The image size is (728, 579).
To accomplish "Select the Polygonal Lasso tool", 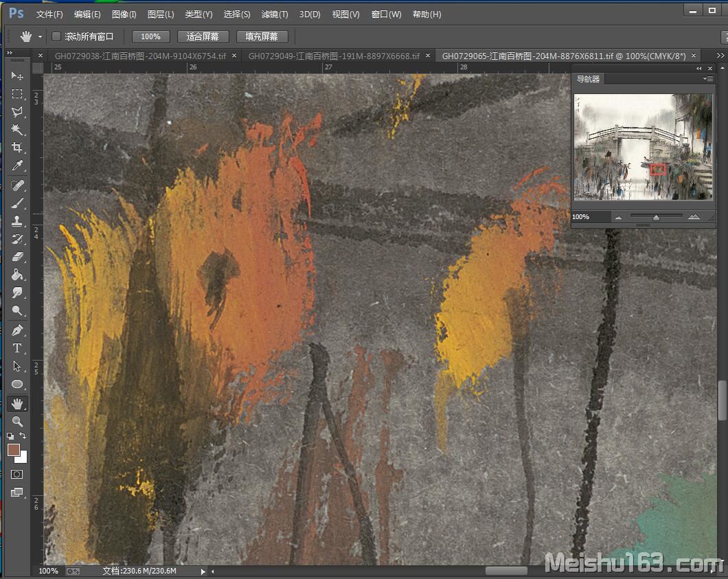I will [x=17, y=112].
